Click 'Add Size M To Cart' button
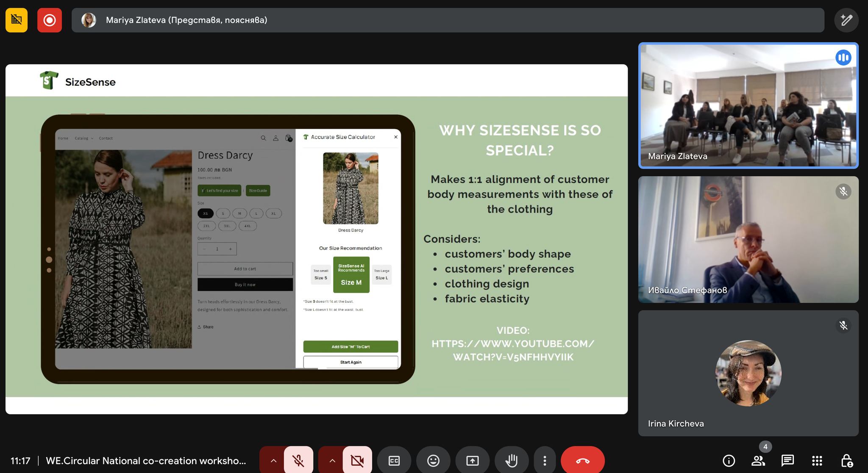Viewport: 868px width, 473px height. (351, 346)
